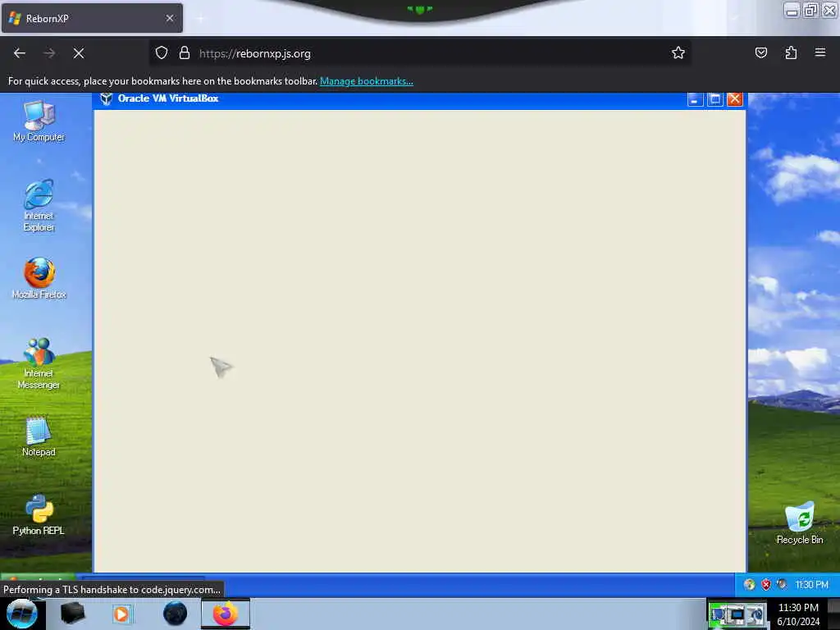Restore down the Firefox window
Viewport: 840px width, 630px height.
(810, 10)
